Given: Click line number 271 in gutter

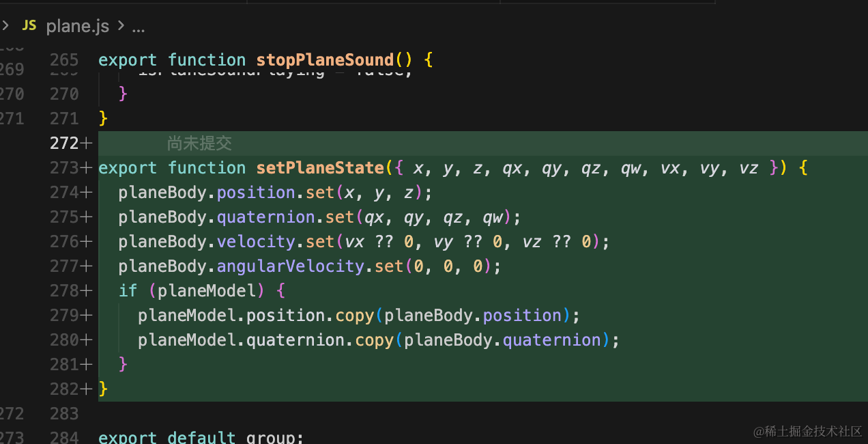Looking at the screenshot, I should pyautogui.click(x=64, y=119).
